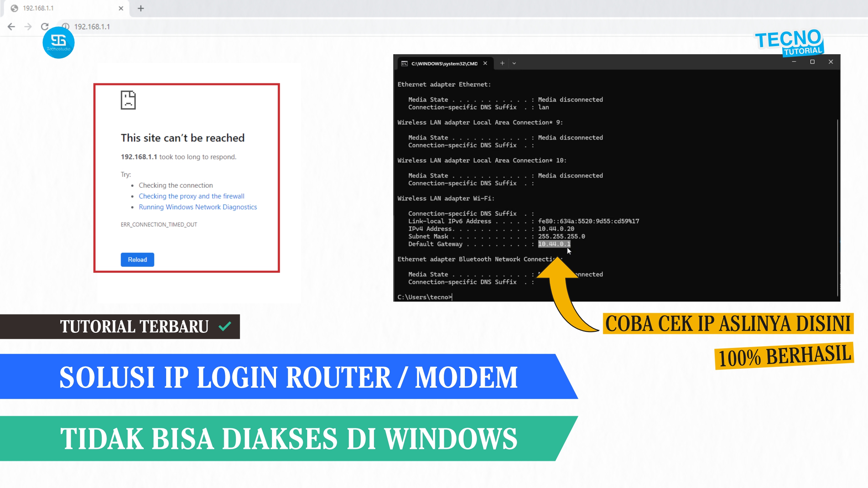Click the terminal vertical scrollbar
868x488 pixels.
tap(837, 207)
